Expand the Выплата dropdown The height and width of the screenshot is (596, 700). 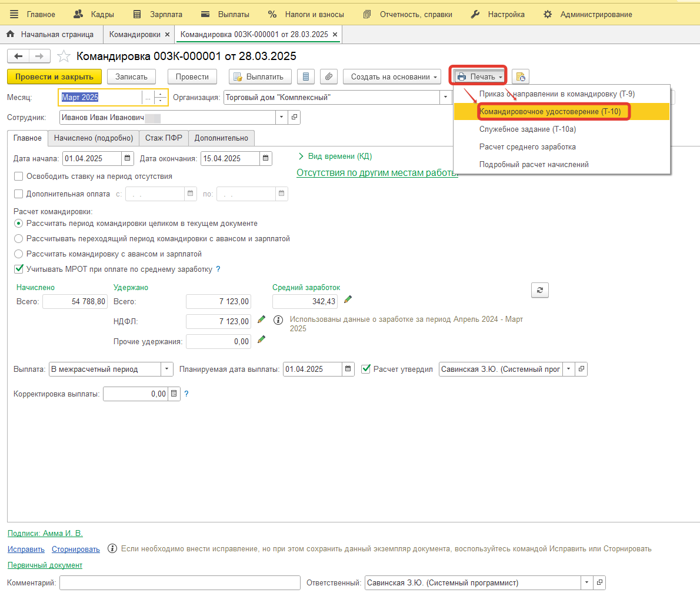point(167,369)
